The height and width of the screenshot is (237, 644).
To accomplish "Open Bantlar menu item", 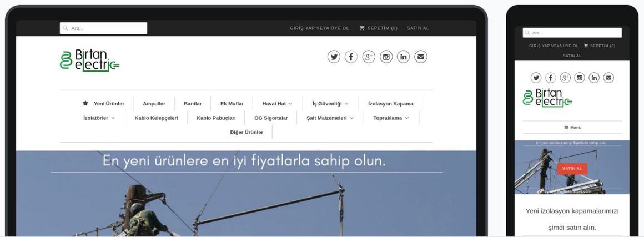I will pyautogui.click(x=193, y=103).
